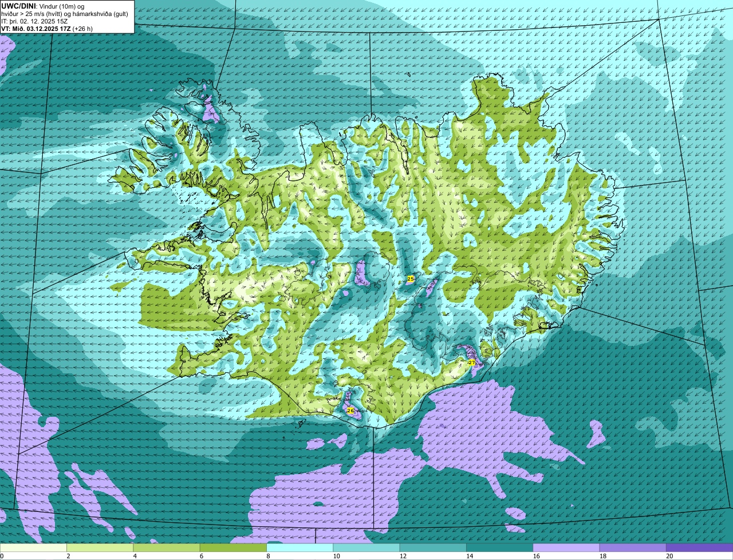The width and height of the screenshot is (733, 560).
Task: Click the legend scale label 18
Action: (602, 556)
